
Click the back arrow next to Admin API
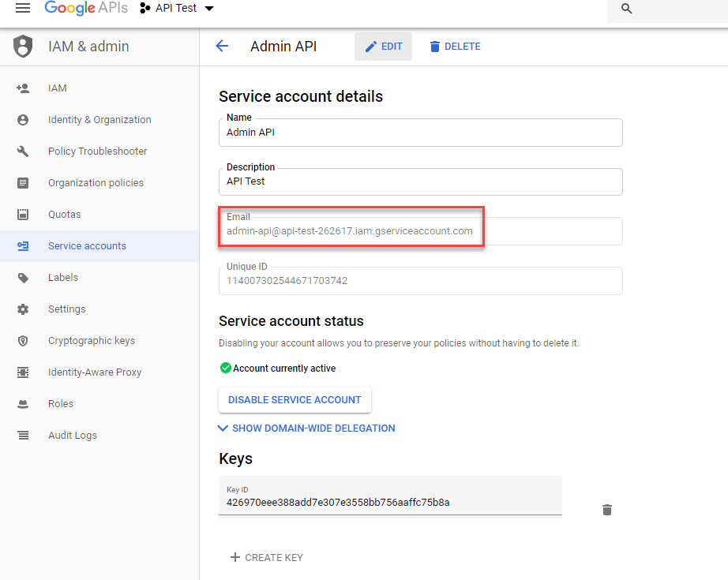(222, 46)
